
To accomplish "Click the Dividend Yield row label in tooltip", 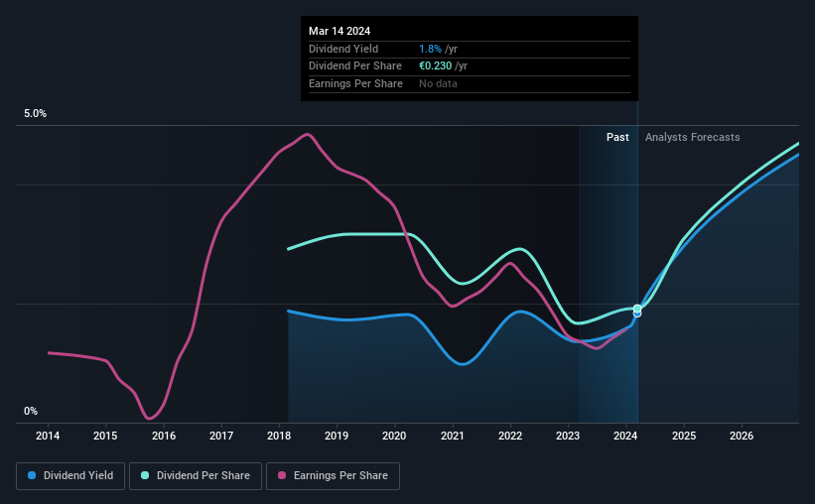I will pyautogui.click(x=343, y=49).
